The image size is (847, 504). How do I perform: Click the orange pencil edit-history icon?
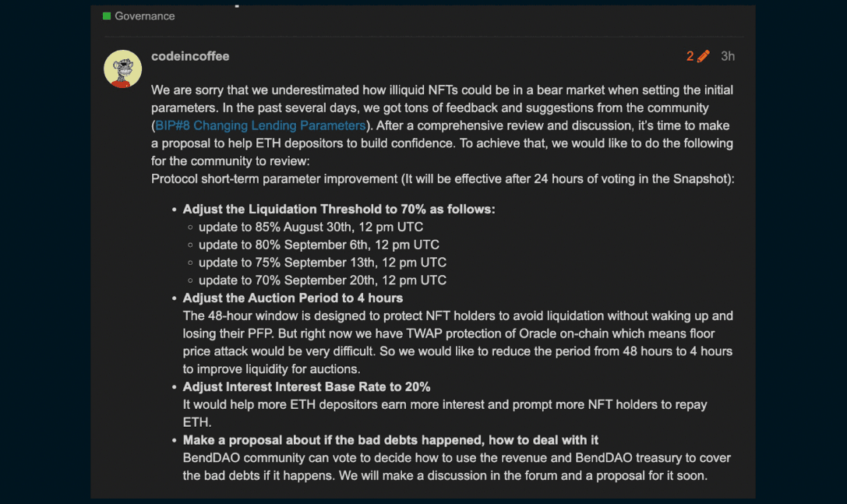point(704,56)
